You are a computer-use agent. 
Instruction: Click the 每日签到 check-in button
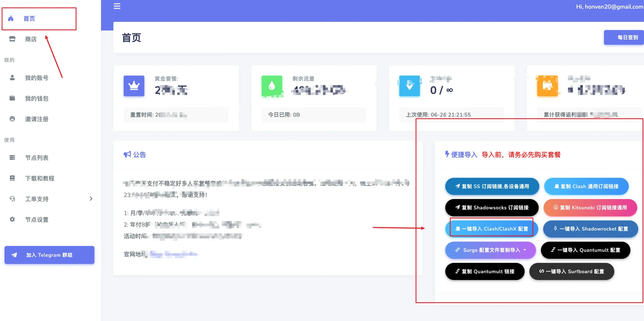click(x=624, y=37)
